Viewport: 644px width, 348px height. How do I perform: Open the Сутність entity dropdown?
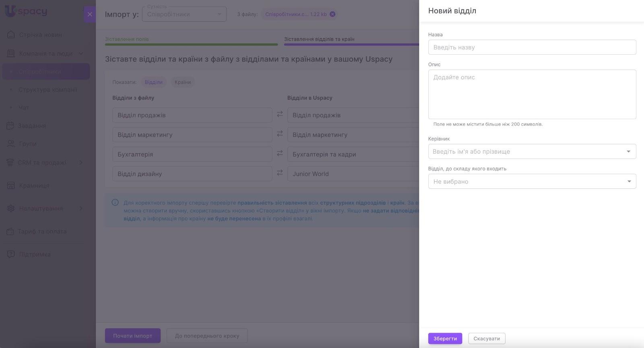[184, 14]
